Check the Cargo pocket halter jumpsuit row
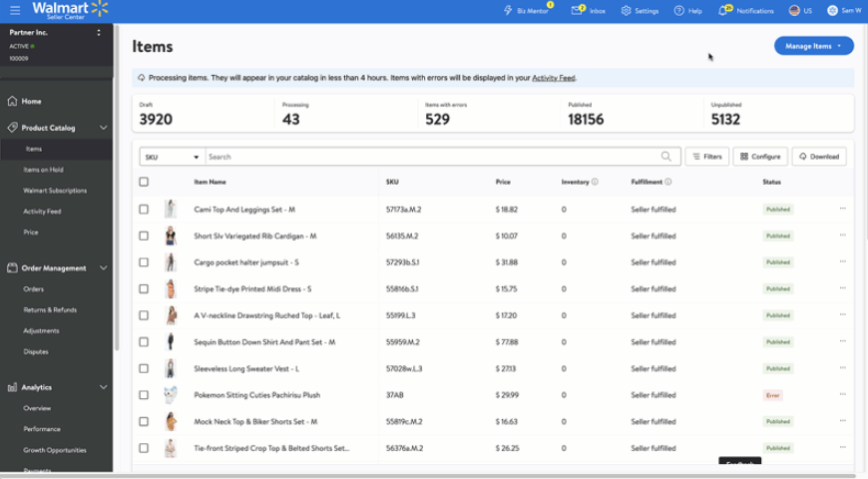Screen dimensions: 868x479 click(144, 262)
